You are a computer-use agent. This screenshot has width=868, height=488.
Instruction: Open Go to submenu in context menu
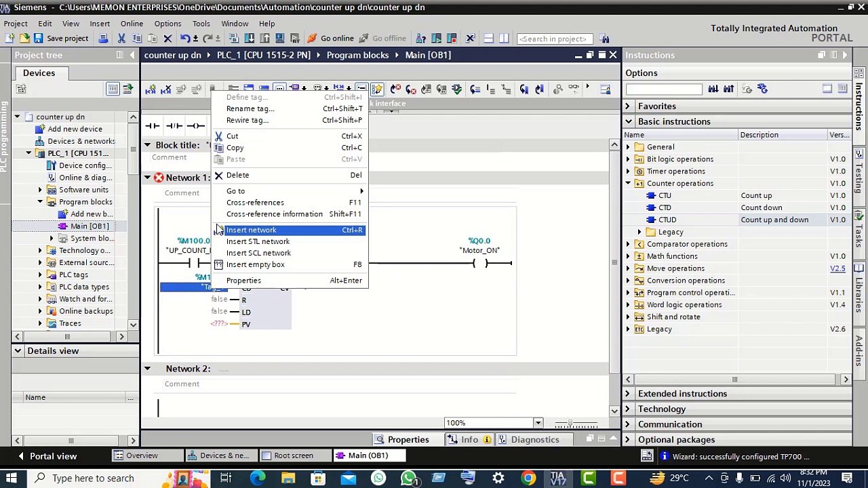[x=290, y=191]
